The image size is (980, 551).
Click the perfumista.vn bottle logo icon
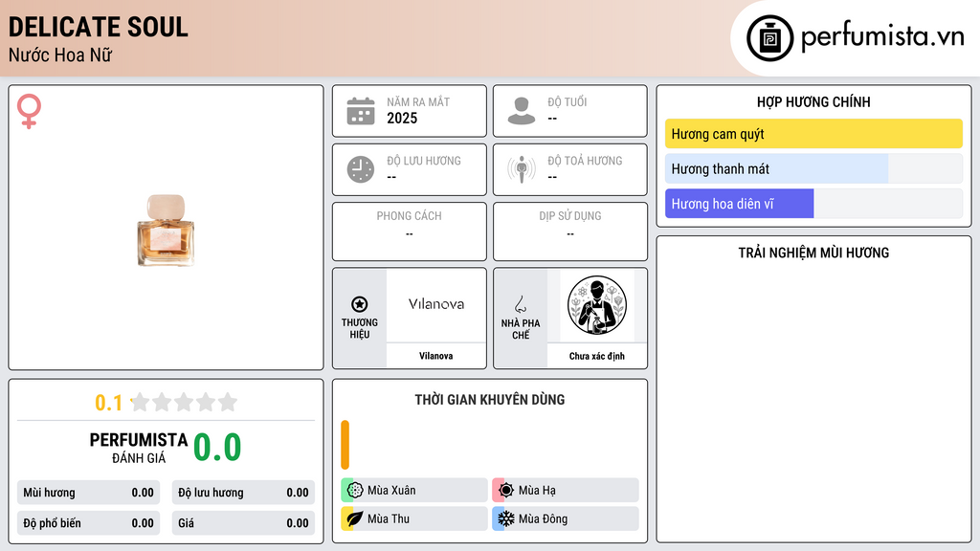point(769,38)
